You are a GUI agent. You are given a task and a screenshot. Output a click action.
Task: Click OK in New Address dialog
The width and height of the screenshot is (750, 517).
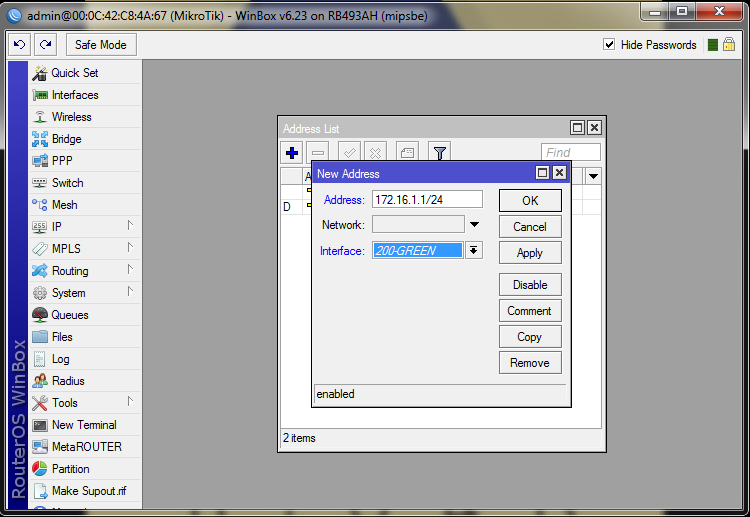pyautogui.click(x=530, y=200)
